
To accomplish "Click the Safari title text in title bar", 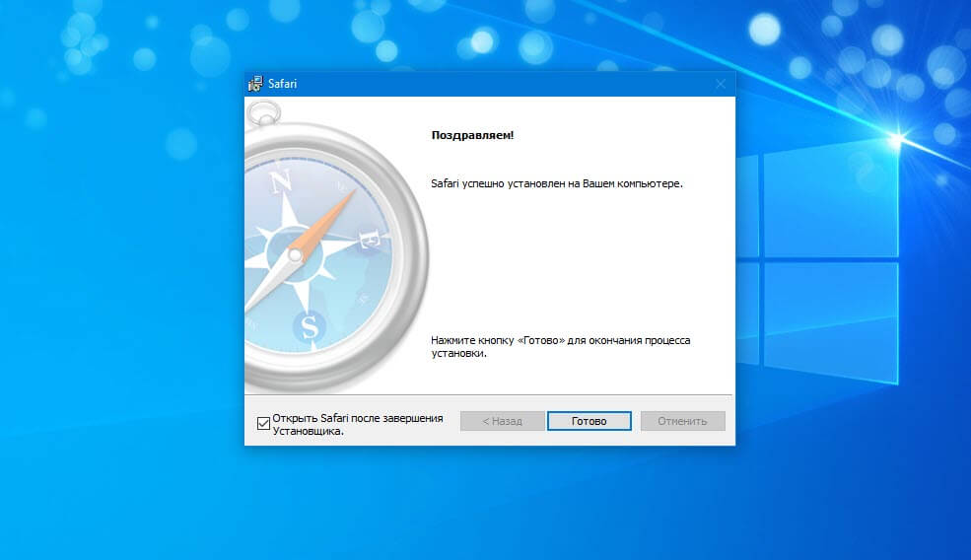I will point(282,84).
